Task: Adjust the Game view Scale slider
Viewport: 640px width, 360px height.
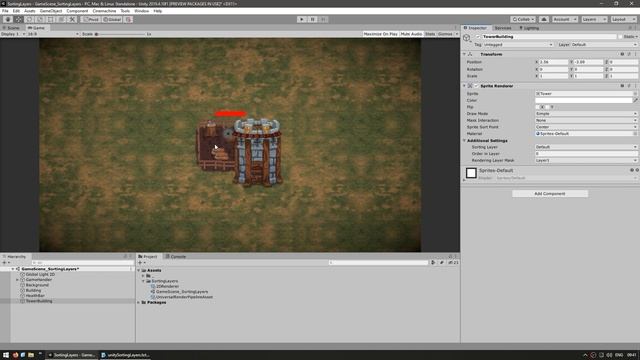Action: pos(120,34)
